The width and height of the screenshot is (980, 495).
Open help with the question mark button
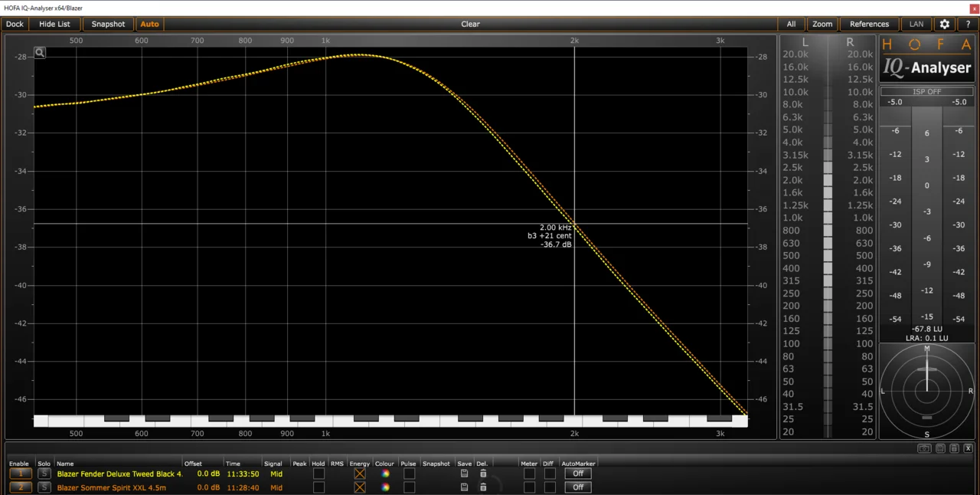pyautogui.click(x=968, y=25)
